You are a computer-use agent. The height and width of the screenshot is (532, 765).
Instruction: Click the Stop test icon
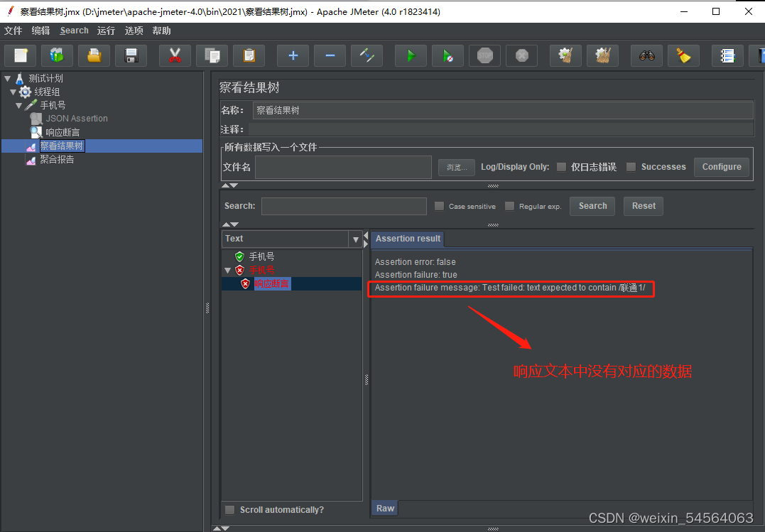485,55
